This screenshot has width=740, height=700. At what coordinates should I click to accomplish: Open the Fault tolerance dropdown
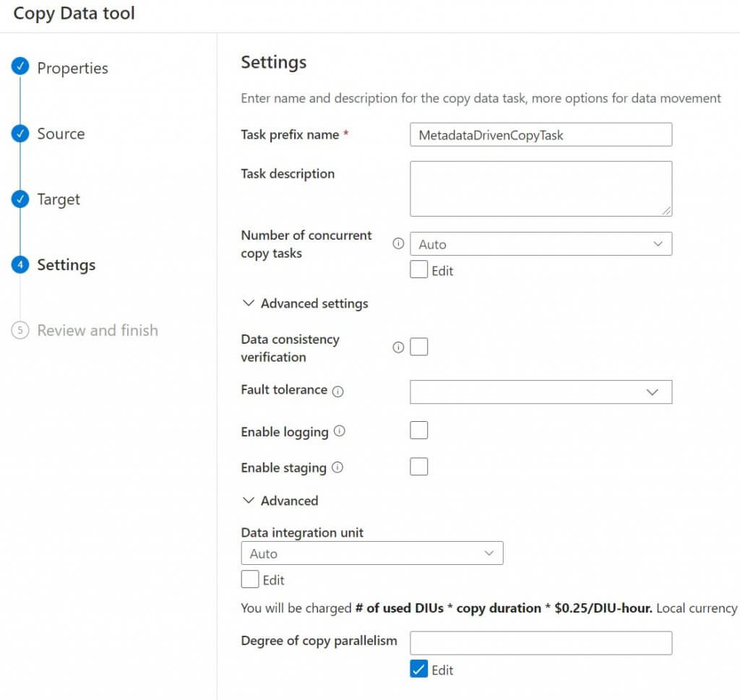[x=541, y=392]
